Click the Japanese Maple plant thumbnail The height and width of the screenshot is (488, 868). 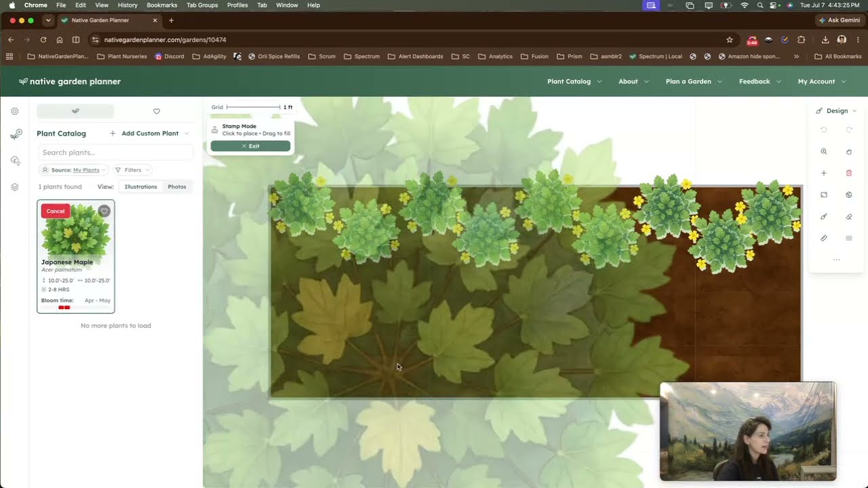click(76, 230)
